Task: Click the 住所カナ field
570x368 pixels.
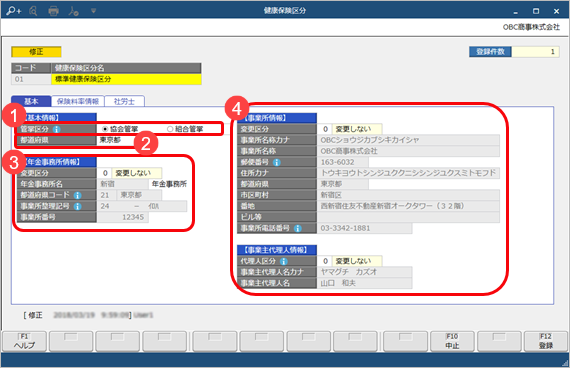Action: click(x=408, y=173)
